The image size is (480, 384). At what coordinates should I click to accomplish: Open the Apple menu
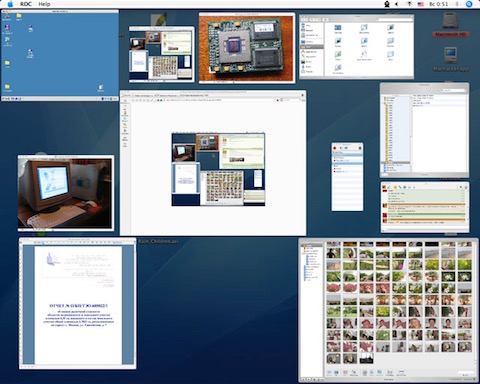(10, 4)
